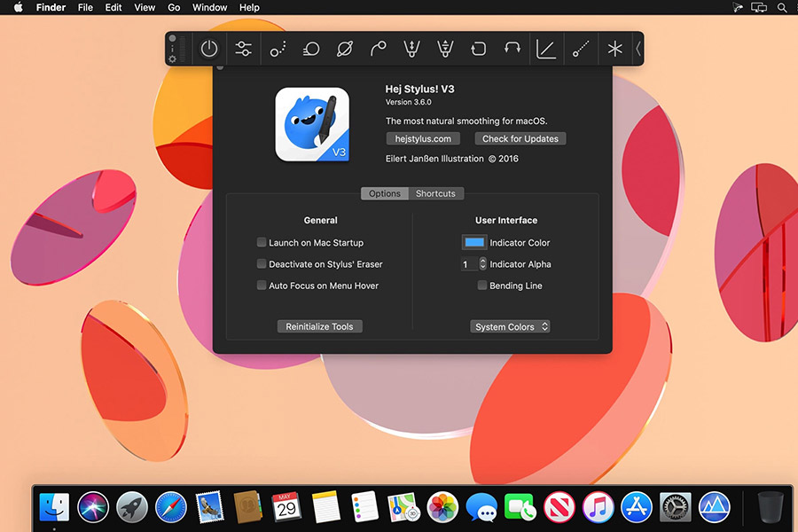Select the circle with speed lines tool
This screenshot has width=798, height=532.
pos(311,49)
